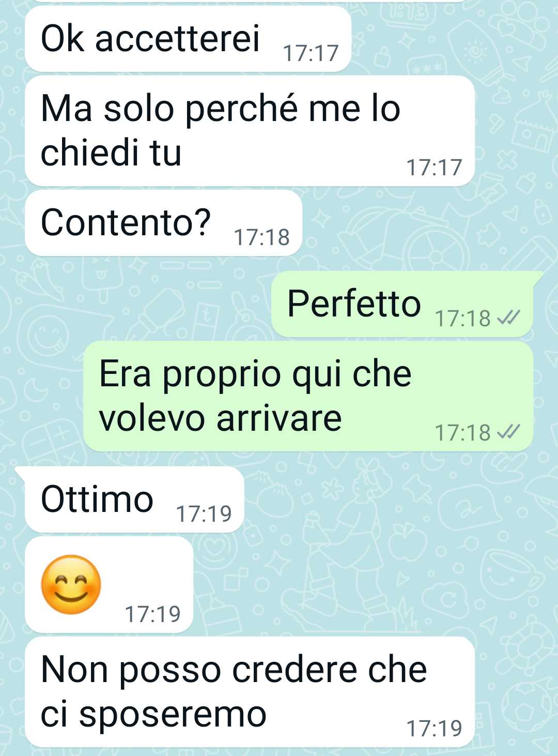Tap 17:18 timestamp on "Perfetto" bubble
This screenshot has width=558, height=756.
click(x=463, y=319)
